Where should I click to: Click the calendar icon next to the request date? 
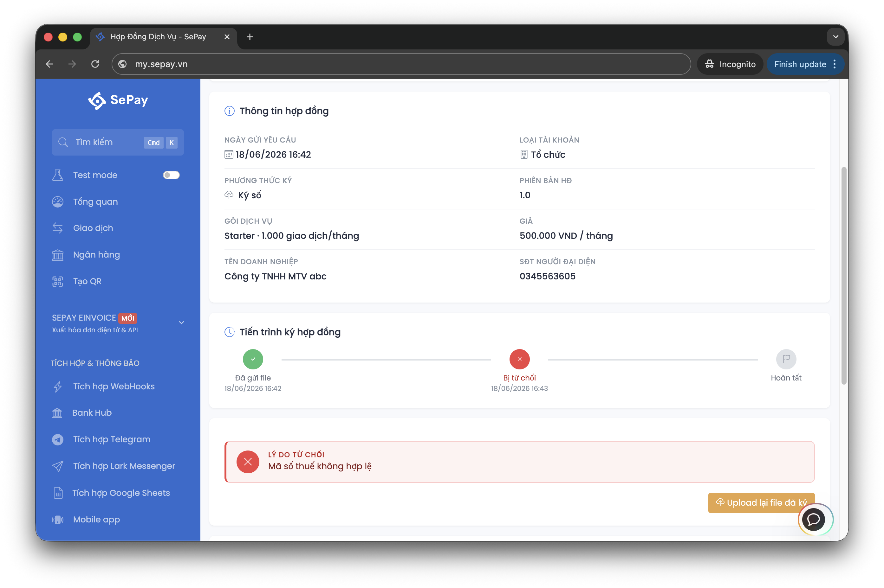tap(229, 154)
